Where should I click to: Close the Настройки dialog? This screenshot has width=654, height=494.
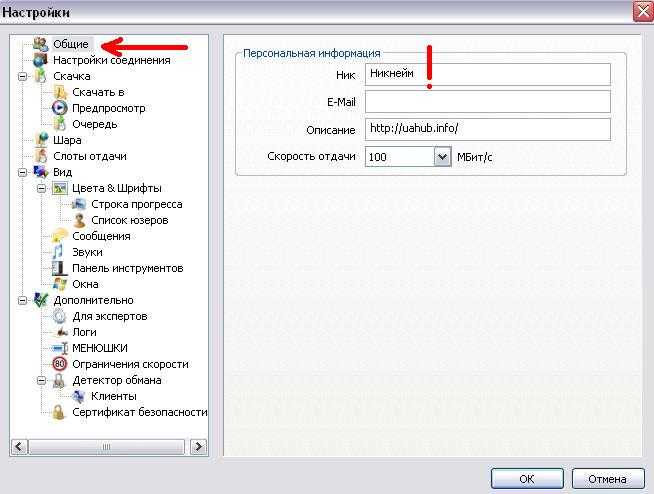pos(643,11)
